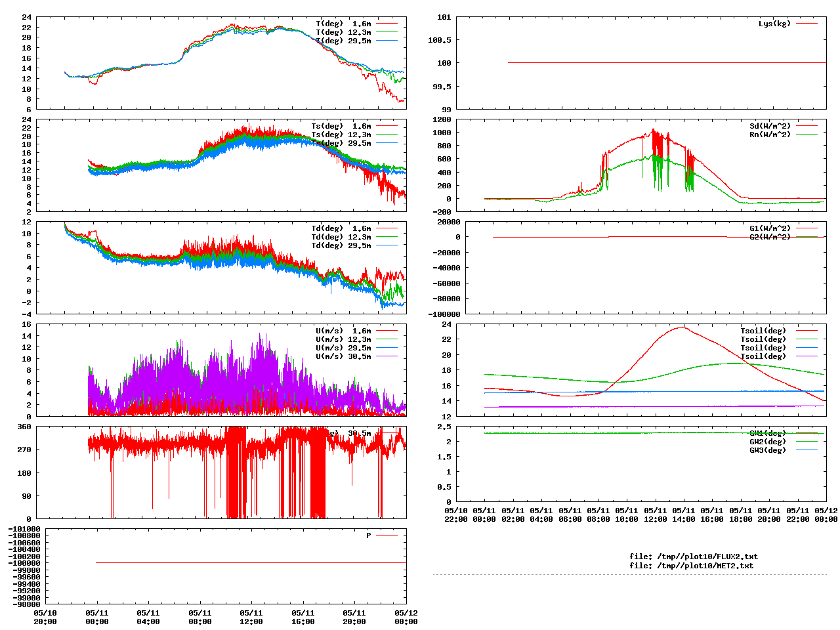Click the "Td(deg) 29.5m" legend label
Viewport: 840px width, 630px height.
coord(341,245)
